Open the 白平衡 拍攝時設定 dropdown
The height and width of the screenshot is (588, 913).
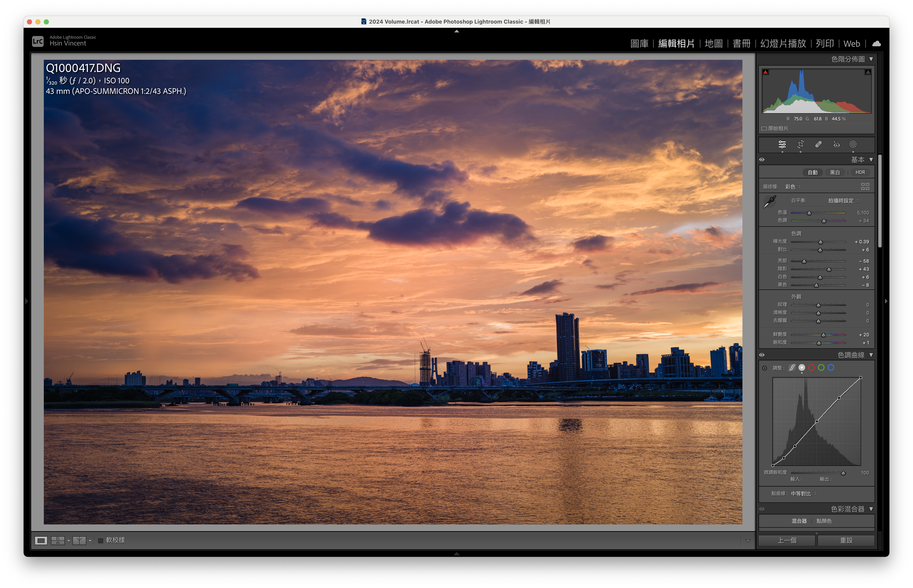tap(843, 201)
